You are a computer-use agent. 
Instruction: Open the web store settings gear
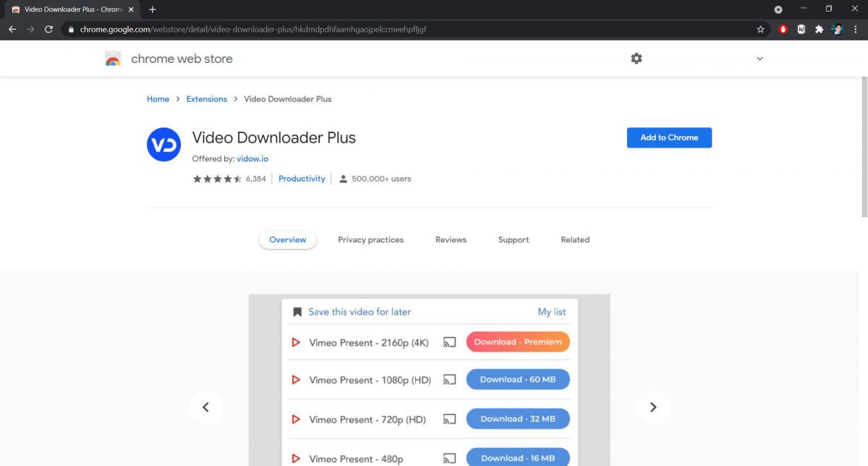tap(636, 58)
